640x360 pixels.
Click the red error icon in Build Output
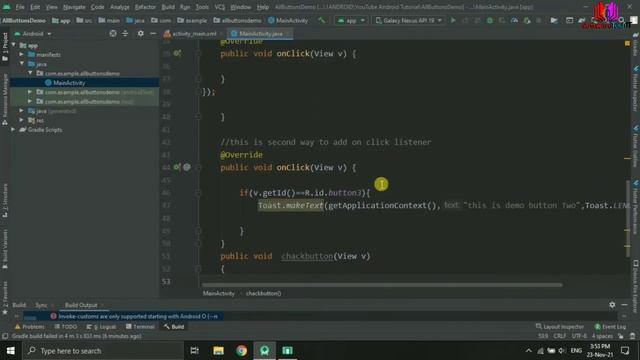pos(53,316)
